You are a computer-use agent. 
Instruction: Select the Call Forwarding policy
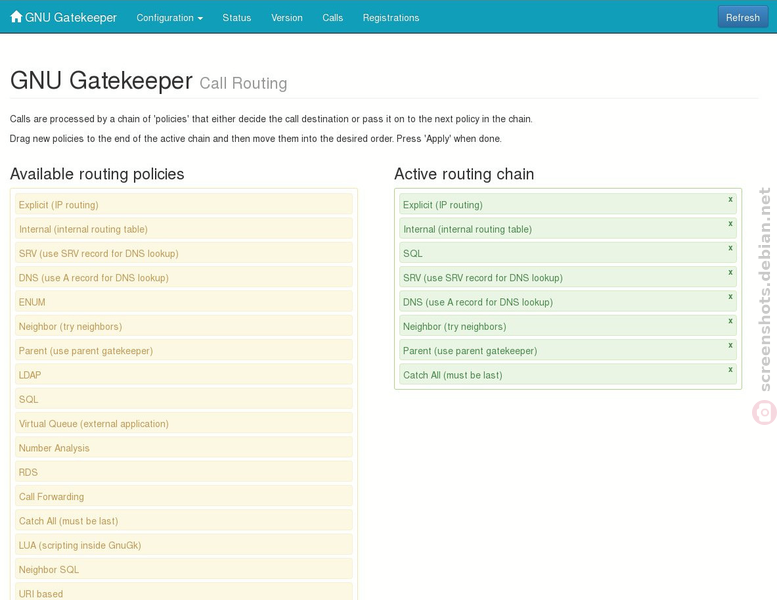pos(184,496)
